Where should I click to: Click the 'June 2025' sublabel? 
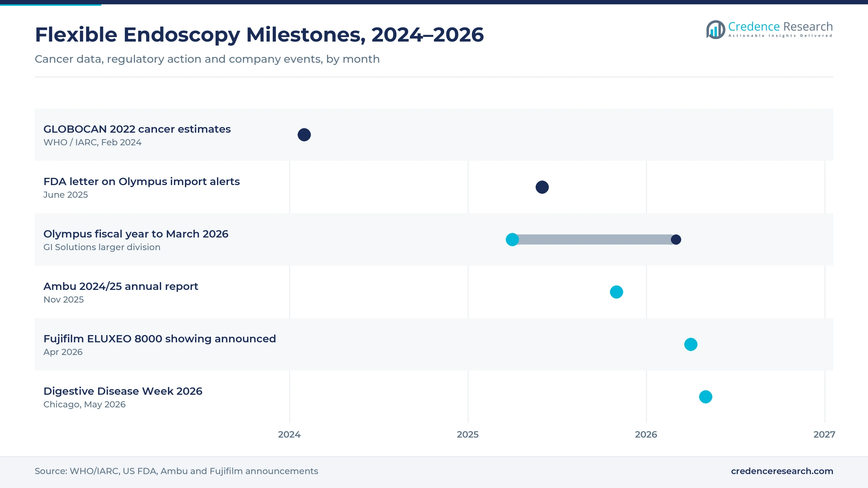click(x=65, y=195)
